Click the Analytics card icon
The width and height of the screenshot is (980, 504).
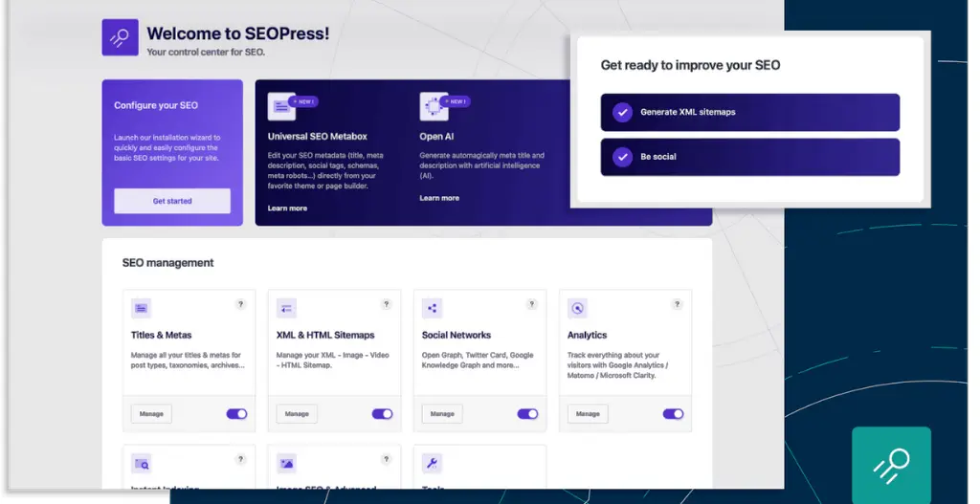577,308
